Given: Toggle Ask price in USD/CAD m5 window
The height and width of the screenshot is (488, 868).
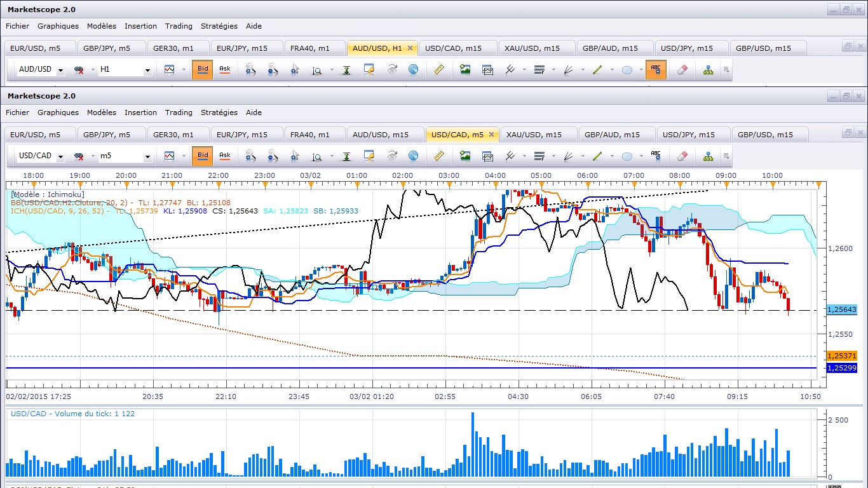Looking at the screenshot, I should pyautogui.click(x=224, y=156).
